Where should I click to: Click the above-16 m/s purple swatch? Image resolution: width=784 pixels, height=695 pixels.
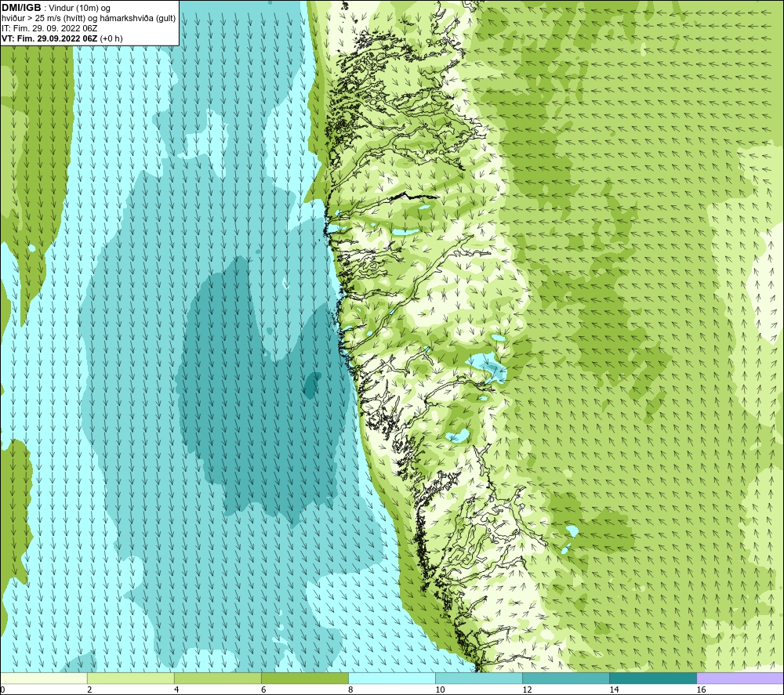pyautogui.click(x=740, y=679)
